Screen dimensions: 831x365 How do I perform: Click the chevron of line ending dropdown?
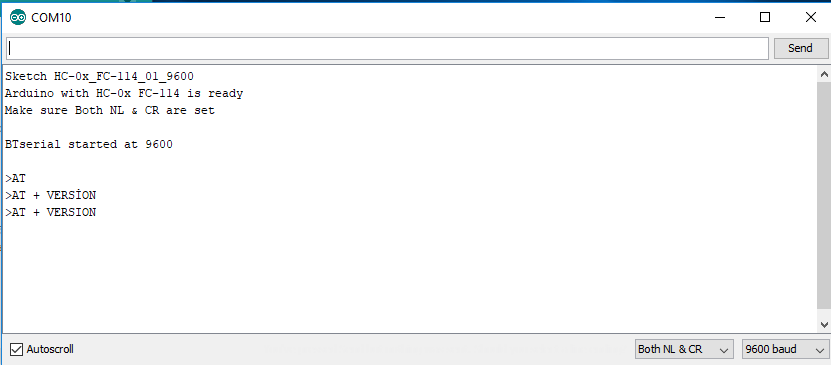[723, 350]
